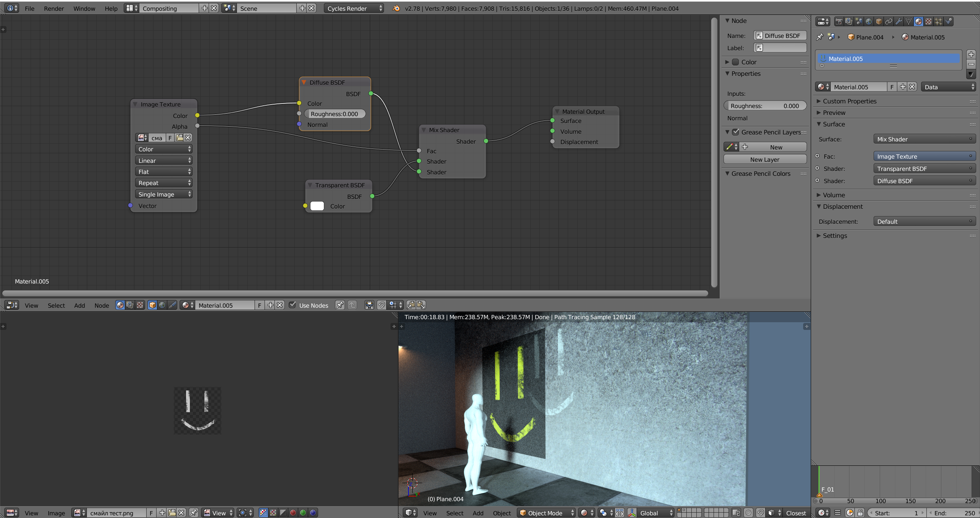Open the Modifiers wrench tab
The image size is (980, 518).
point(898,21)
